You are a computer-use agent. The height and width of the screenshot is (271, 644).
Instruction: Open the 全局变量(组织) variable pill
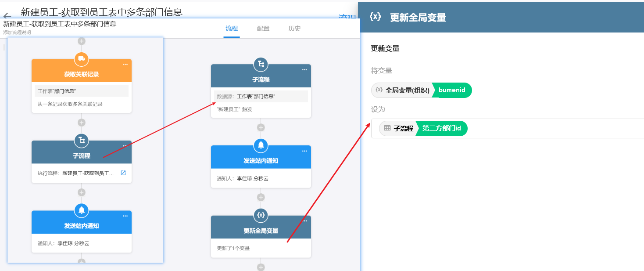point(402,90)
